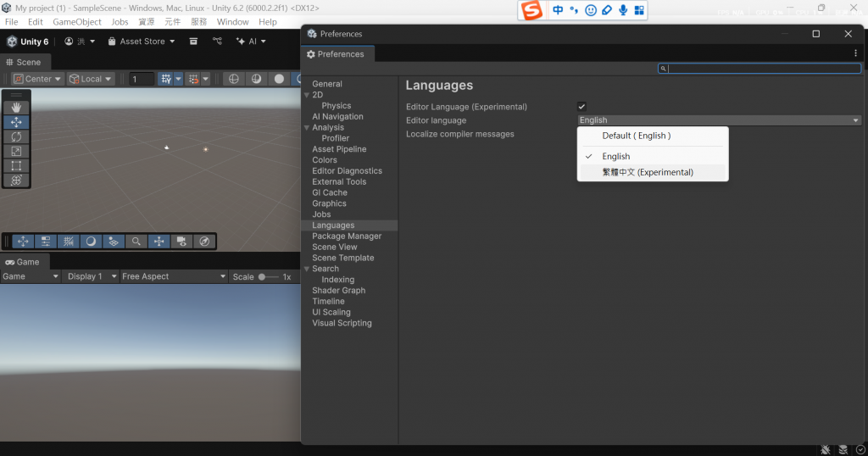Screen dimensions: 868x456
Task: Open the Display 1 dropdown
Action: (x=92, y=276)
